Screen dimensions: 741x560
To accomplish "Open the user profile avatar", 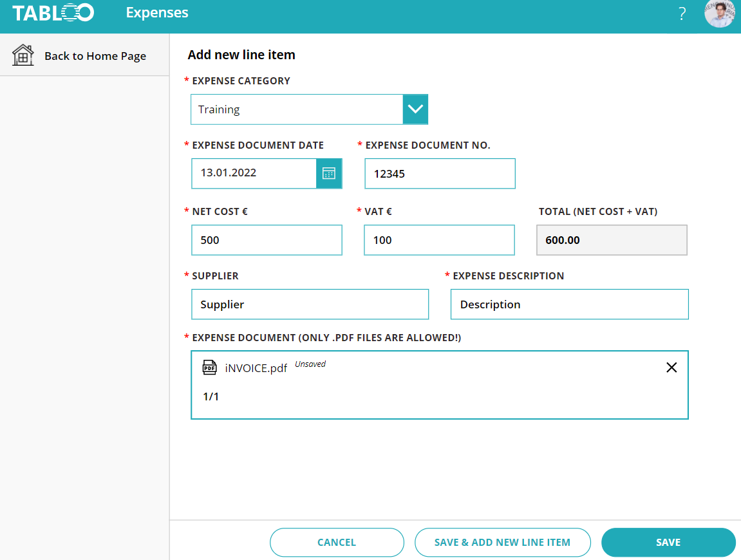I will (x=719, y=14).
